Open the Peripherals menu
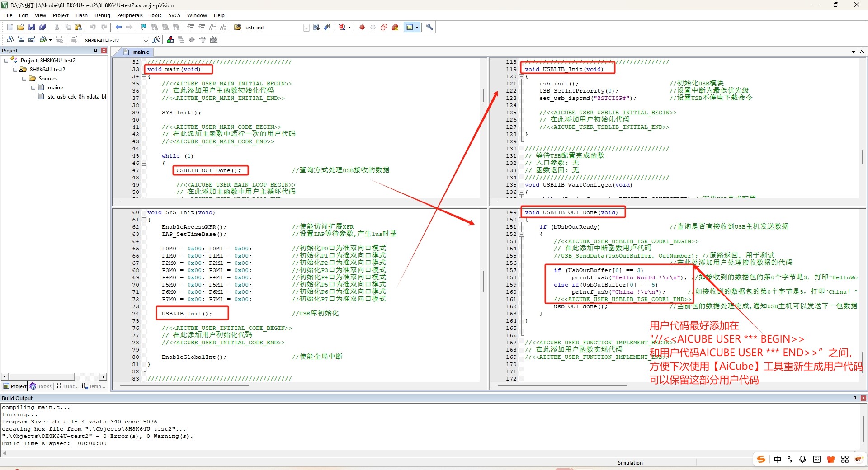The height and width of the screenshot is (470, 868). (129, 15)
